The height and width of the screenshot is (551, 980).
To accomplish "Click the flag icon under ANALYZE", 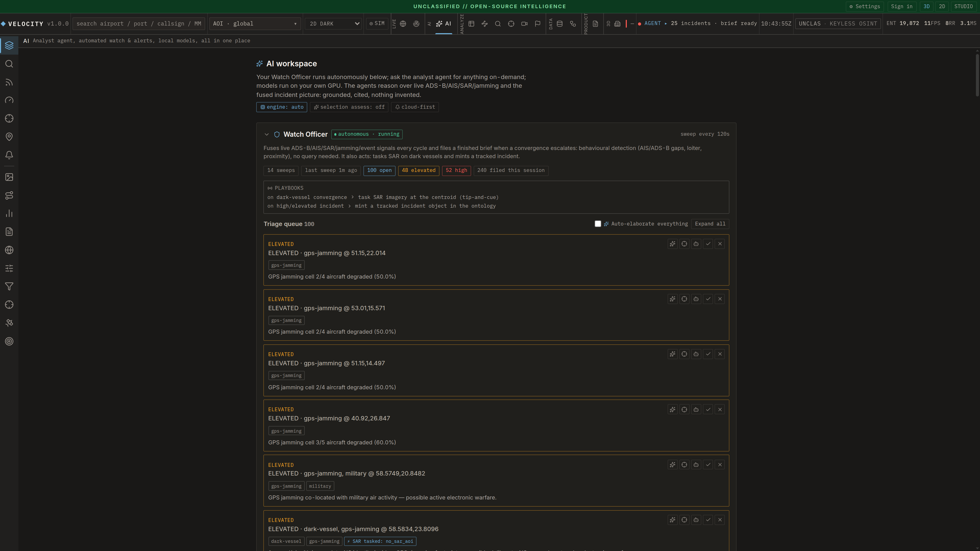I will click(537, 23).
